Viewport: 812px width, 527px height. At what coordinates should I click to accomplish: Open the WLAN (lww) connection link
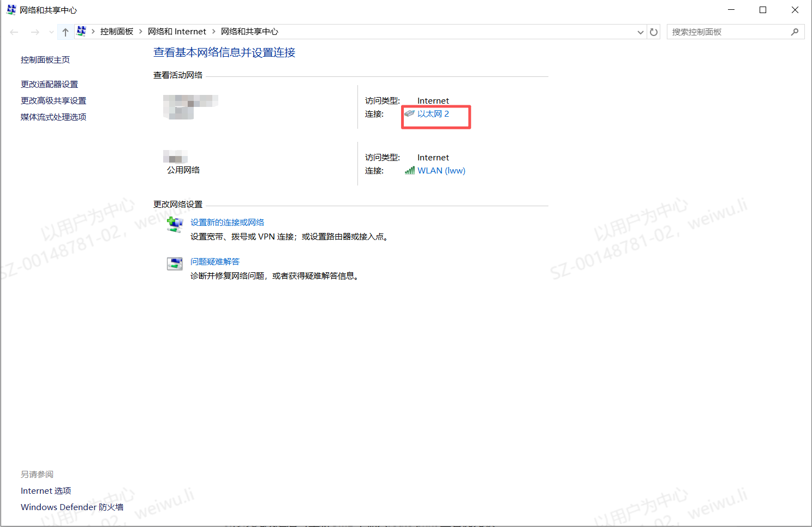pos(441,170)
